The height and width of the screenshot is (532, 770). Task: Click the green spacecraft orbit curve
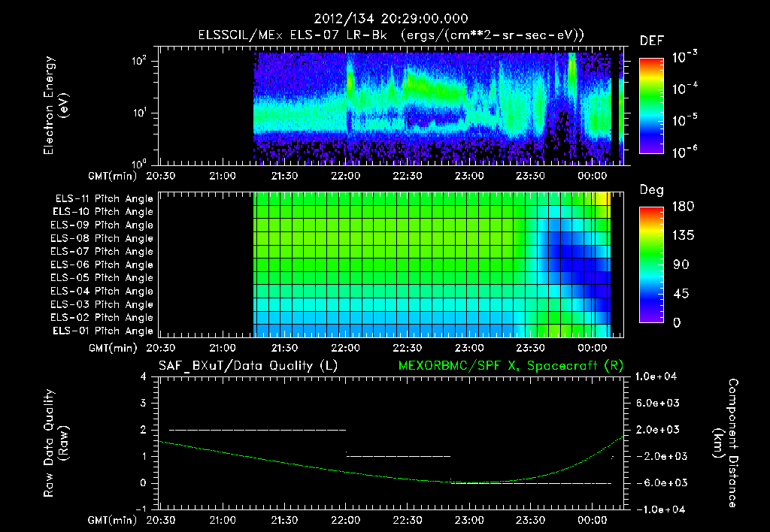pyautogui.click(x=391, y=476)
